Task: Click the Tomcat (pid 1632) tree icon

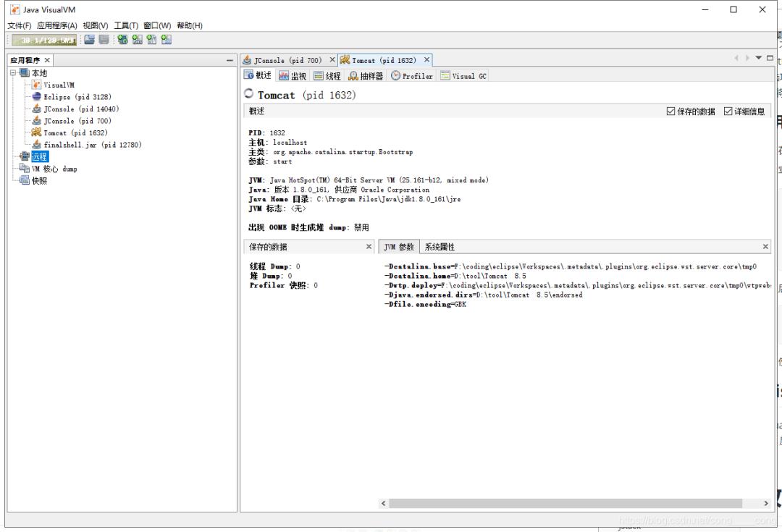Action: [x=36, y=132]
